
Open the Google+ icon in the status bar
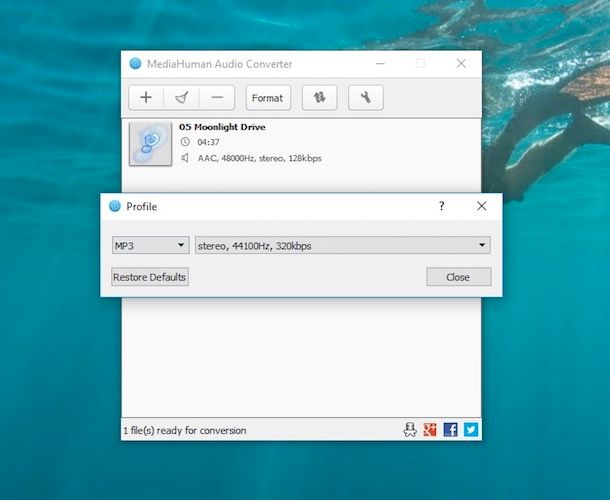pyautogui.click(x=430, y=430)
